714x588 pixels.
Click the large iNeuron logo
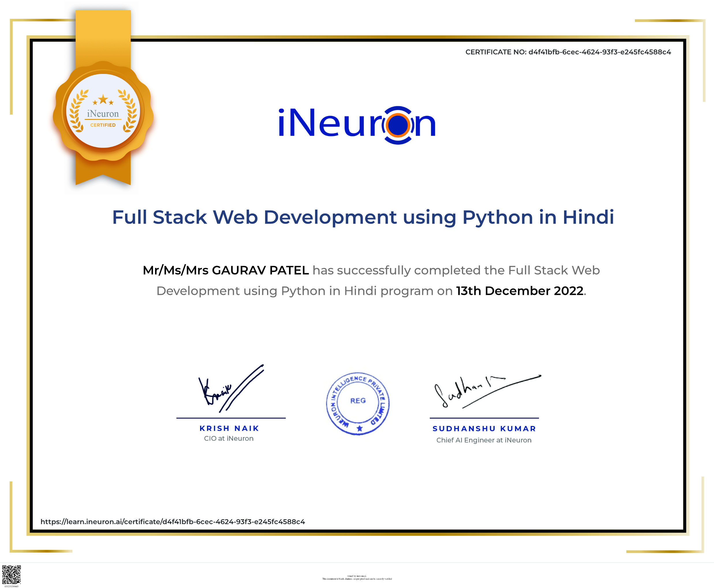click(357, 125)
